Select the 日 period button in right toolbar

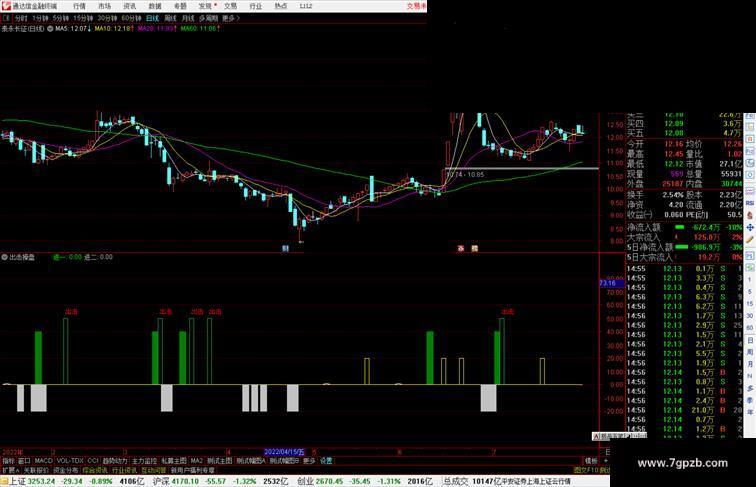click(x=750, y=340)
